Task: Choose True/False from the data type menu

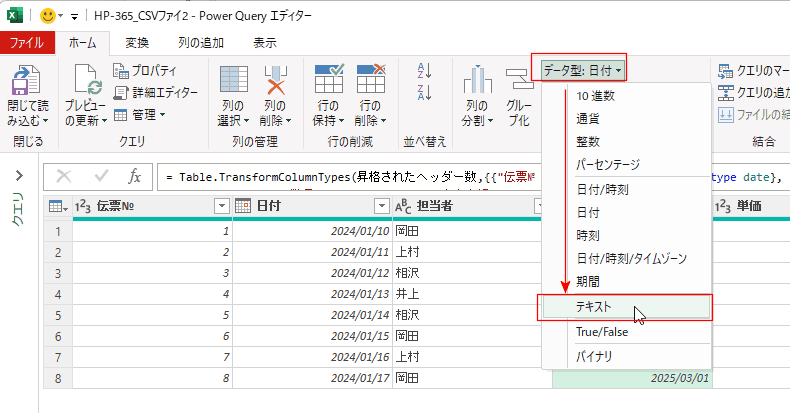Action: pos(601,331)
